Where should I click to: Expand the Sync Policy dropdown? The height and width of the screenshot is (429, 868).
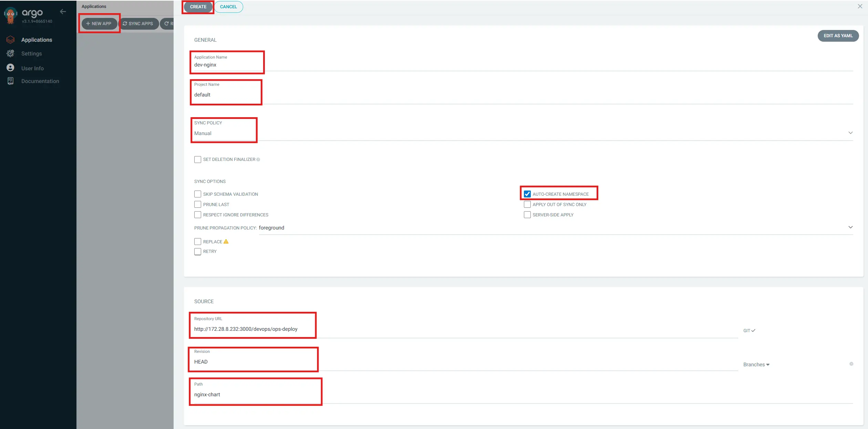850,133
